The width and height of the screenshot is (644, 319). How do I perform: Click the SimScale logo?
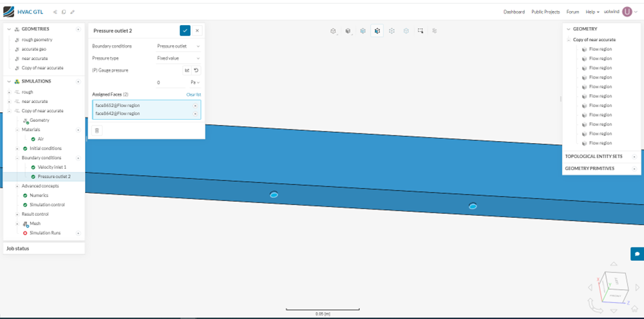(8, 12)
